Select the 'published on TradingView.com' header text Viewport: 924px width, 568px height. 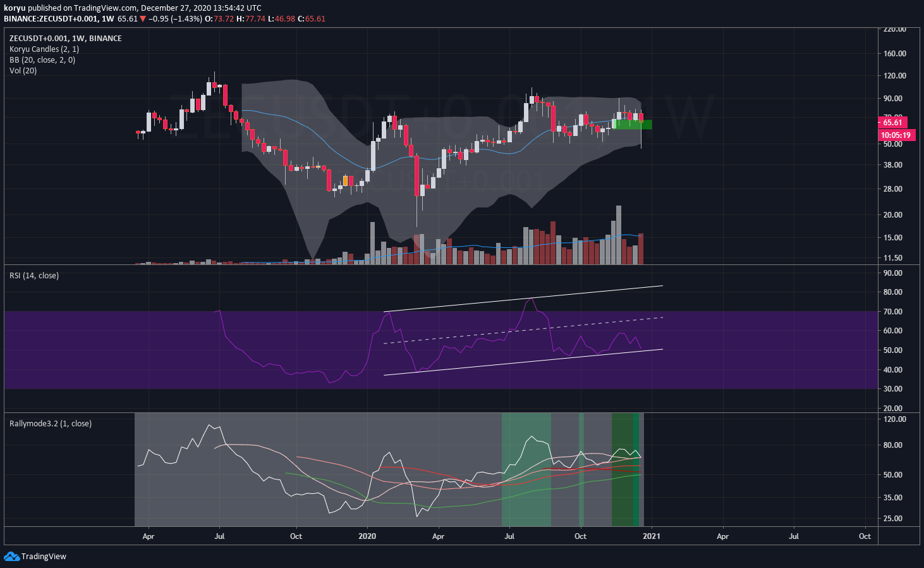[82, 8]
